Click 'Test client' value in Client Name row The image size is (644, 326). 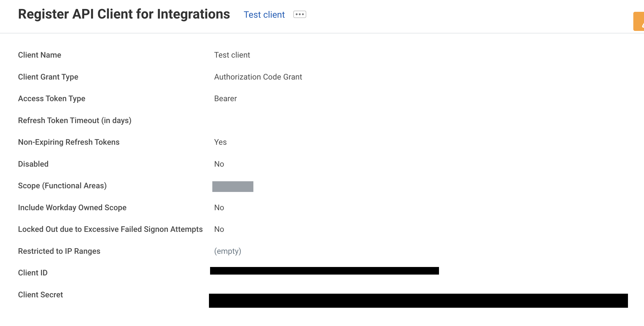tap(232, 55)
